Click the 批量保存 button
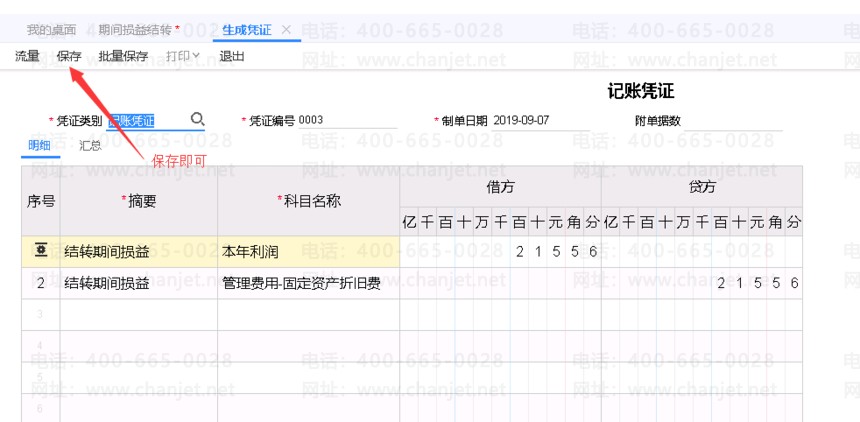 pyautogui.click(x=123, y=56)
